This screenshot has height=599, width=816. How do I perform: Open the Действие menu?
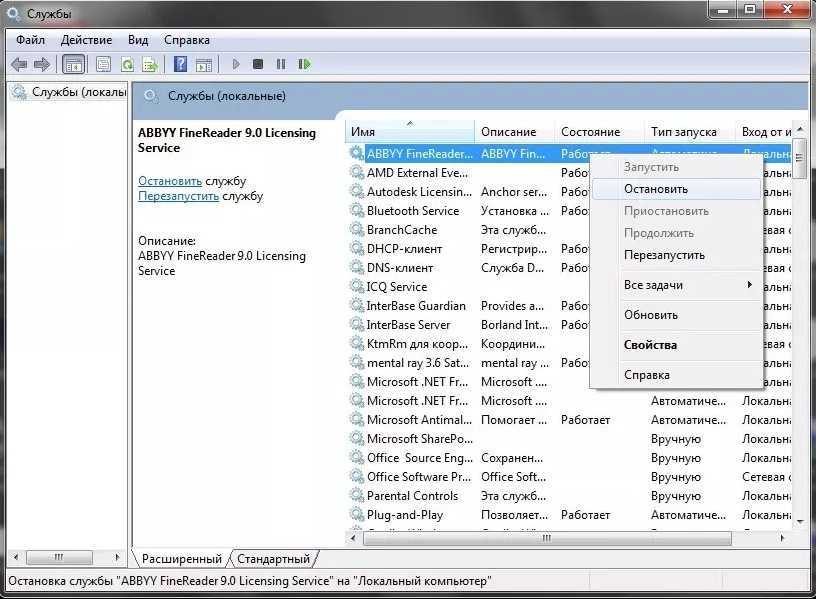point(86,40)
